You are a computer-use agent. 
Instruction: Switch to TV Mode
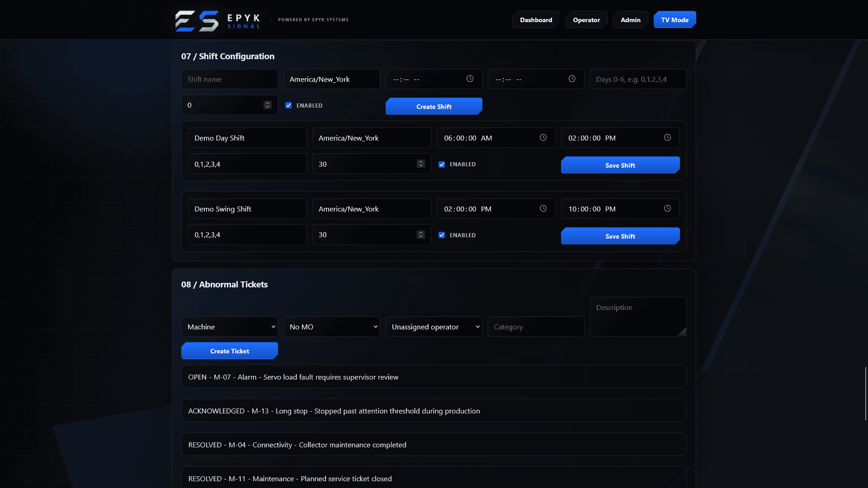[x=675, y=20]
